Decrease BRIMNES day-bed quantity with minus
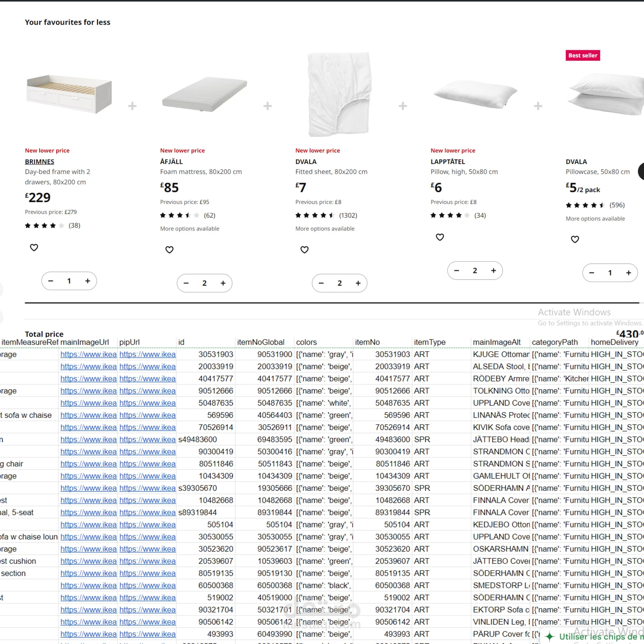The image size is (644, 644). tap(51, 281)
